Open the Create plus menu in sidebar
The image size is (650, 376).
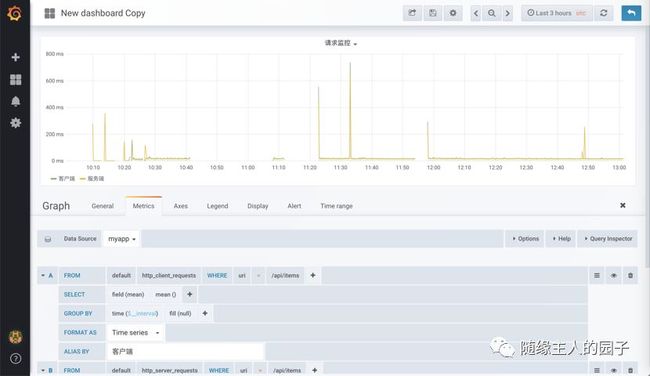point(15,57)
